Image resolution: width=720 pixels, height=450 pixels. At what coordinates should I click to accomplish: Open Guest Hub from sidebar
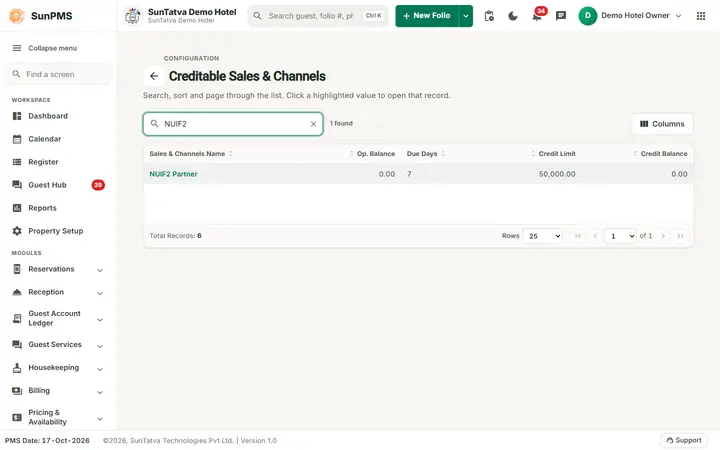click(47, 185)
